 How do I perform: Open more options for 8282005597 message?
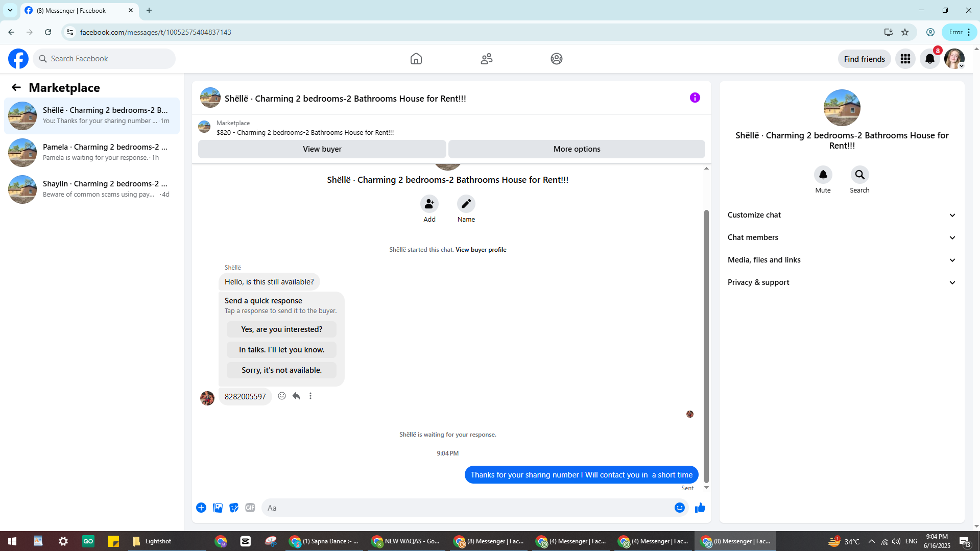click(310, 396)
